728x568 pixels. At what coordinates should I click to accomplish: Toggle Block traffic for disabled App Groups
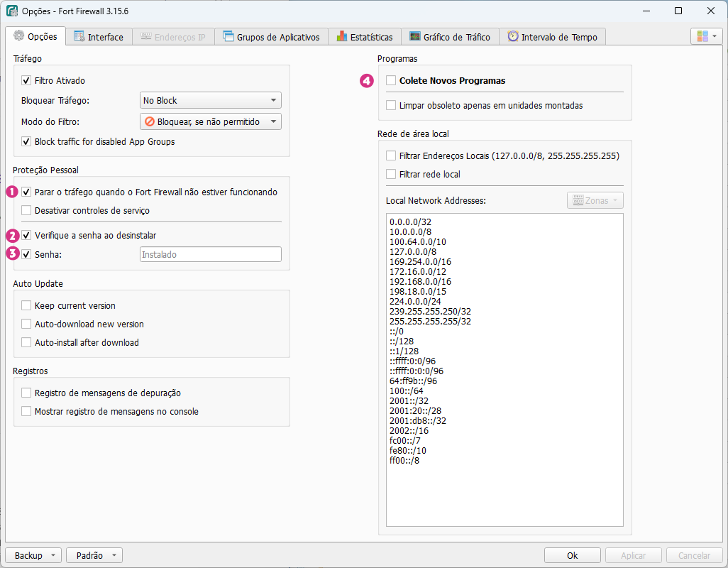click(x=26, y=142)
